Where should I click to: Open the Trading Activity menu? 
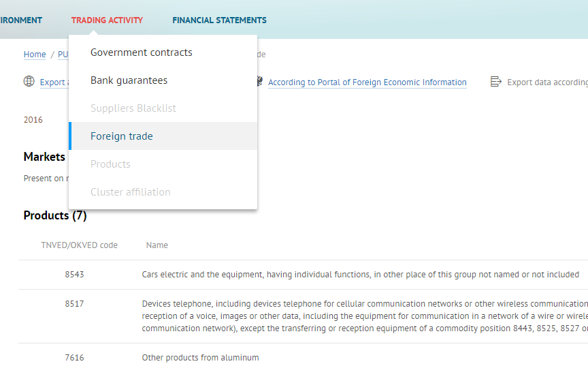click(x=107, y=20)
